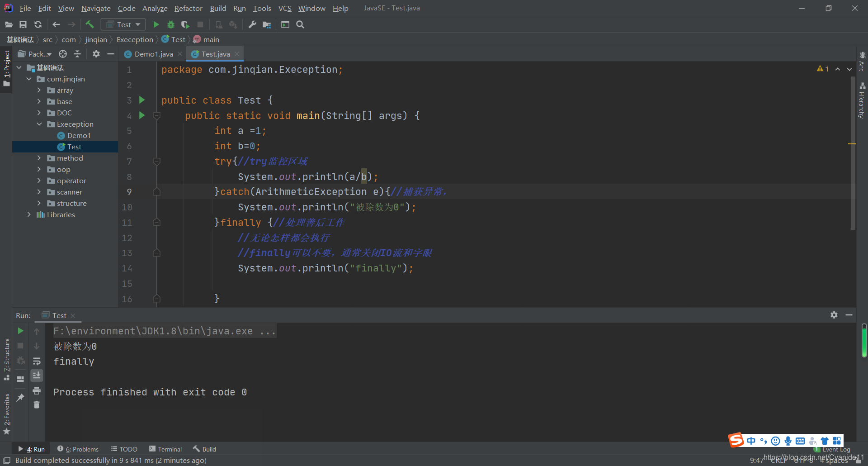Close the Test.java editor tab

click(237, 54)
